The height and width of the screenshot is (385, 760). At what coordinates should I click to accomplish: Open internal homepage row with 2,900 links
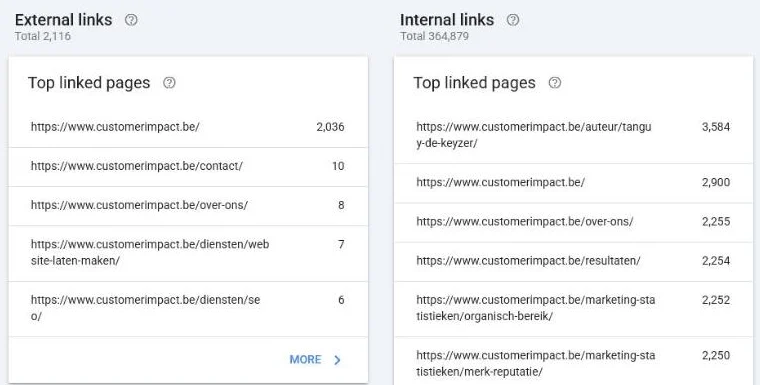[x=573, y=183]
